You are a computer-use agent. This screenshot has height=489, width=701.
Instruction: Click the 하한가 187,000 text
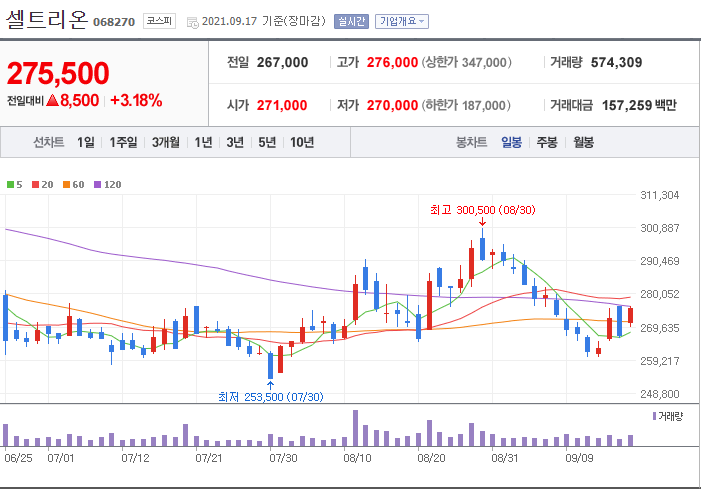pyautogui.click(x=466, y=105)
